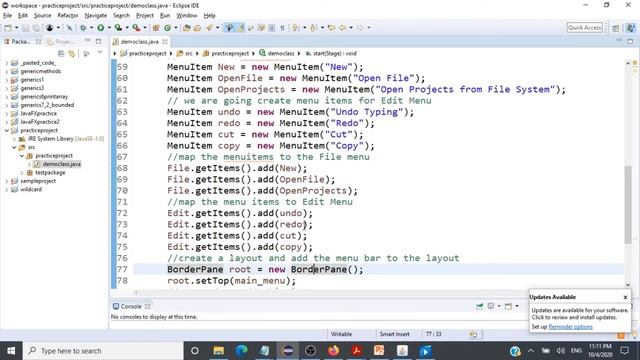Viewport: 640px width, 360px height.
Task: Open Package Explorer View Menu arrow
Action: pos(100,53)
